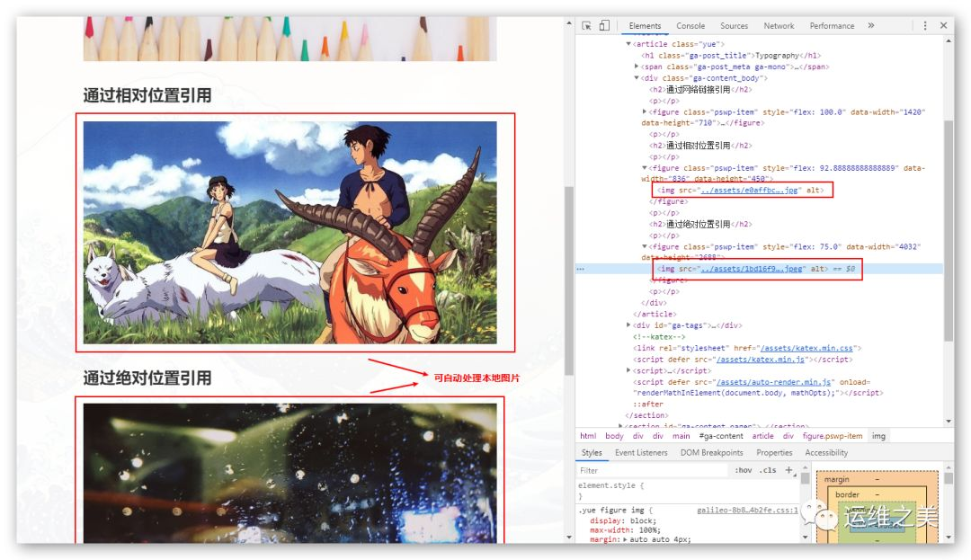This screenshot has height=560, width=971.
Task: Open actions dots beside selected img node
Action: click(580, 269)
